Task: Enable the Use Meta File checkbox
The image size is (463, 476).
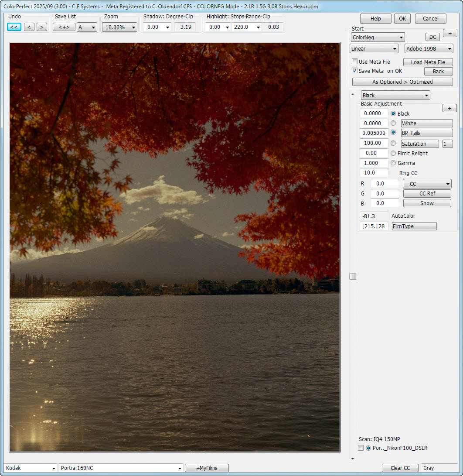Action: [355, 62]
